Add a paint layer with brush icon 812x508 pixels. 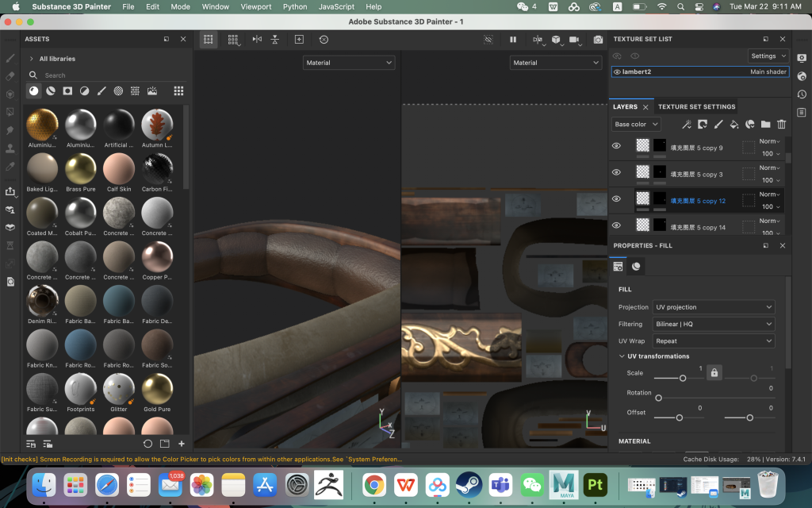pos(718,124)
